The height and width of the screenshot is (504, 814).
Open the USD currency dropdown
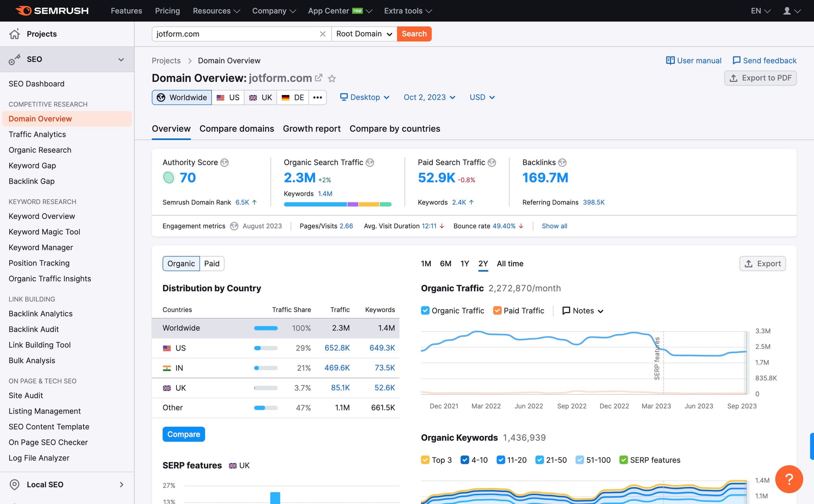(482, 97)
